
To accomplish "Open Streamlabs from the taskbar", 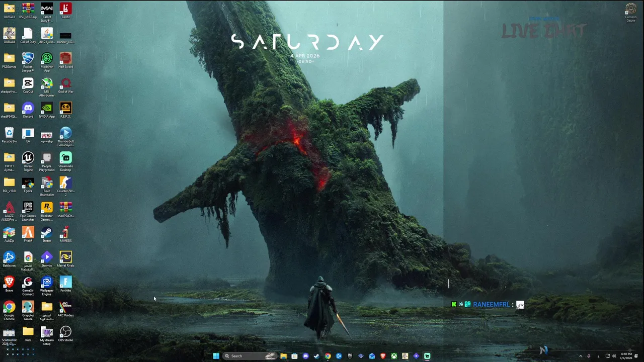I will (427, 356).
